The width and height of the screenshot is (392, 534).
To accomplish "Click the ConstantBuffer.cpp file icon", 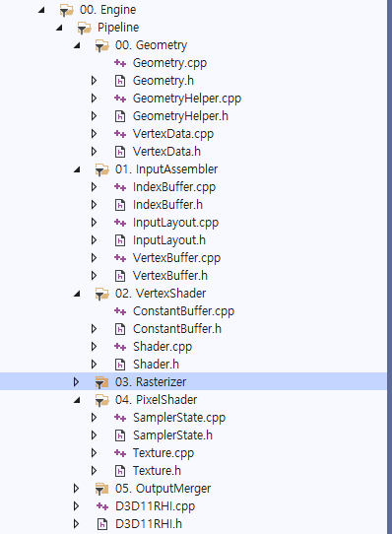I will point(120,311).
